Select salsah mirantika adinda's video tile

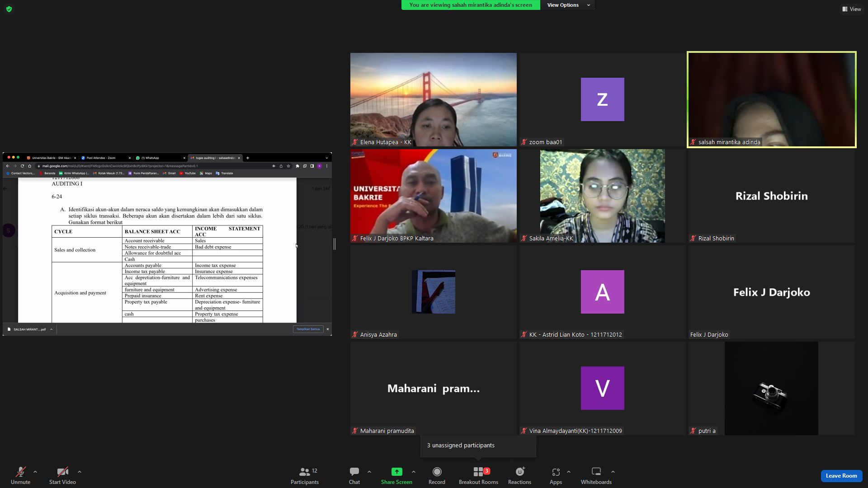(772, 99)
